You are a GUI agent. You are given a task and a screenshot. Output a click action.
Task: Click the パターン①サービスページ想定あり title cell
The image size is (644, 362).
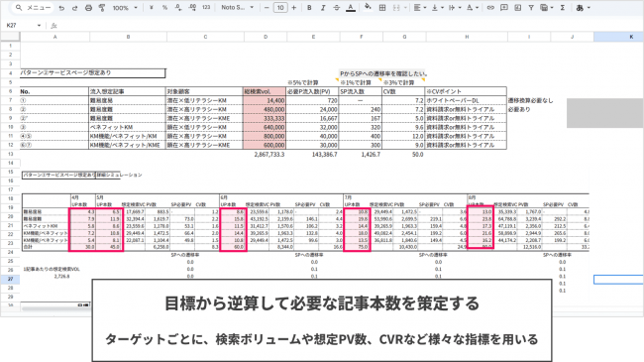click(x=93, y=72)
